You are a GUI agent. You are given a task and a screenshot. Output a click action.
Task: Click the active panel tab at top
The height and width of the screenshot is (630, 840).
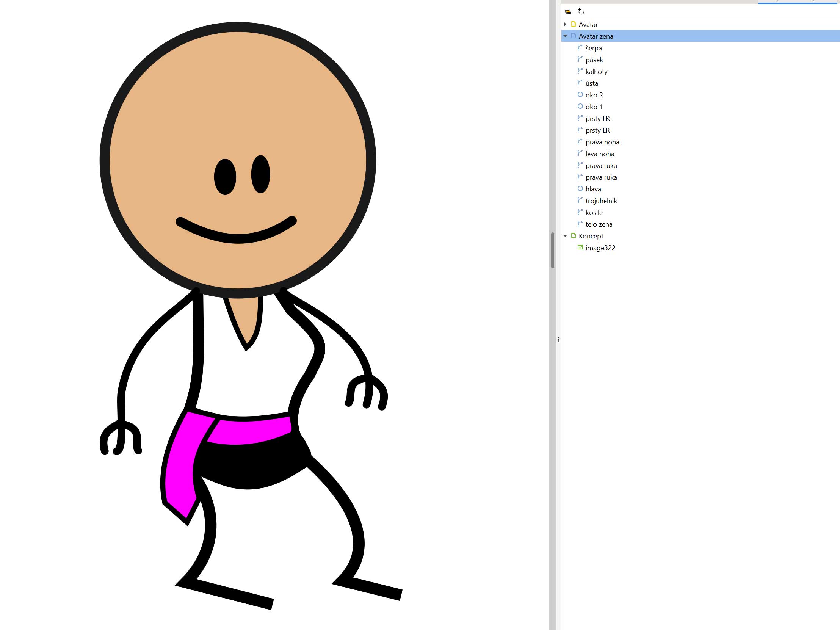pos(798,2)
